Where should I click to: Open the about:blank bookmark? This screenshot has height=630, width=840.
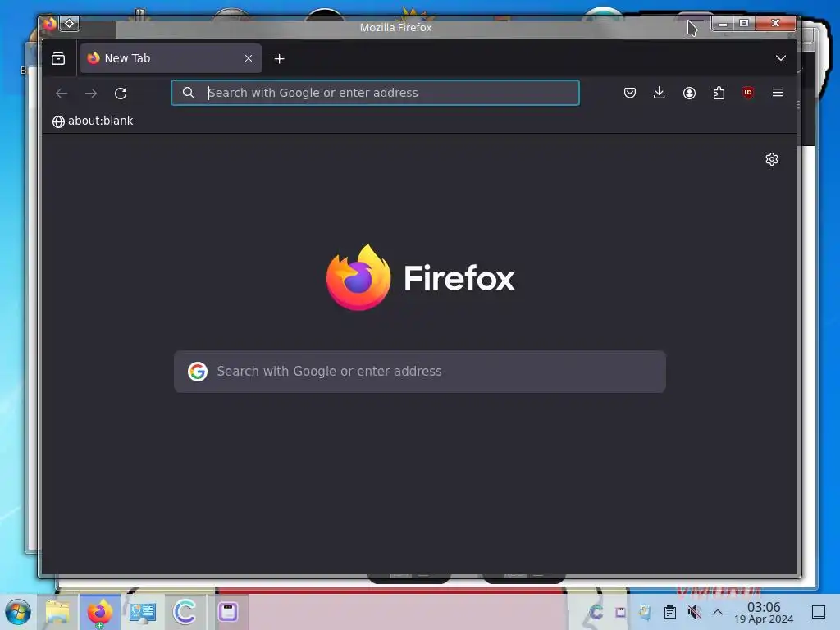[93, 121]
